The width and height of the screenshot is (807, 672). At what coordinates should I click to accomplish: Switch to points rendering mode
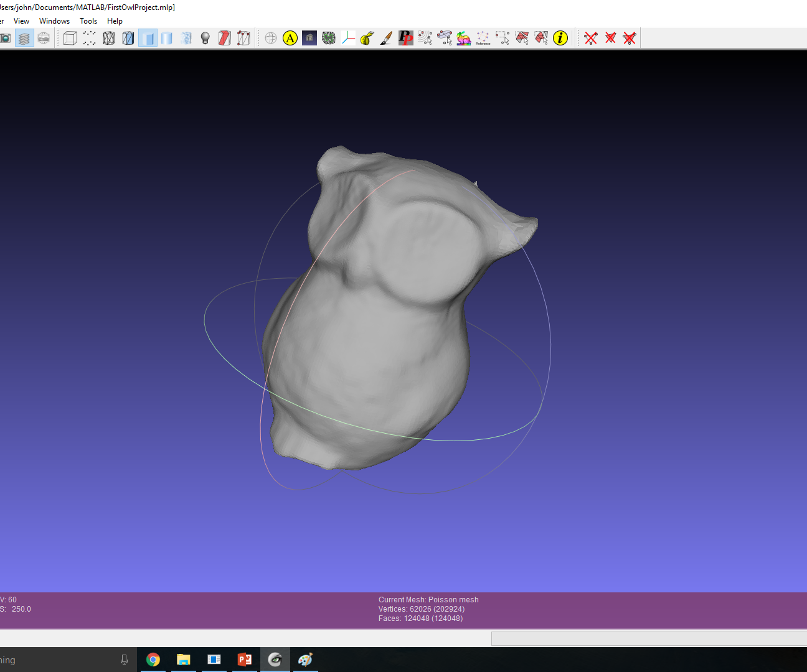pos(89,38)
